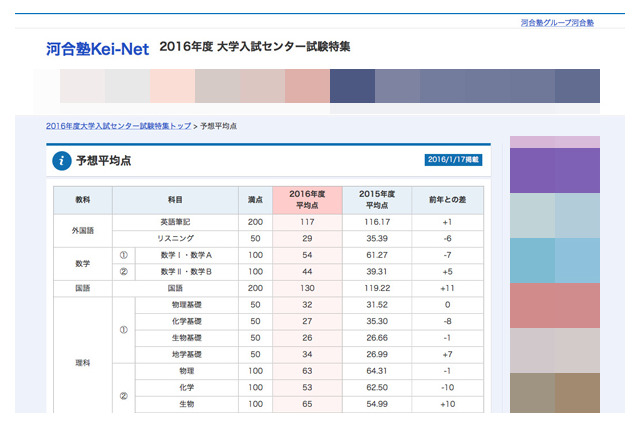Select the 物理基礎 row label
The height and width of the screenshot is (426, 640).
pos(187,305)
